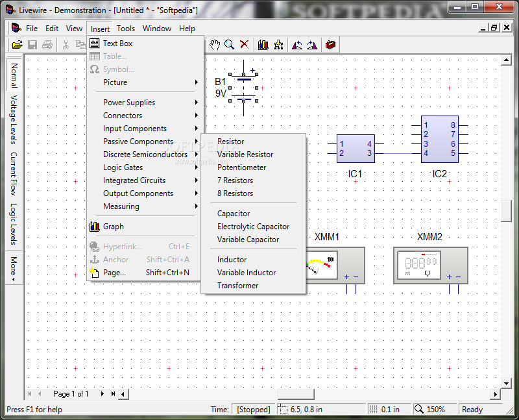Switch to Normal view tab
Image resolution: width=519 pixels, height=420 pixels.
pos(14,75)
